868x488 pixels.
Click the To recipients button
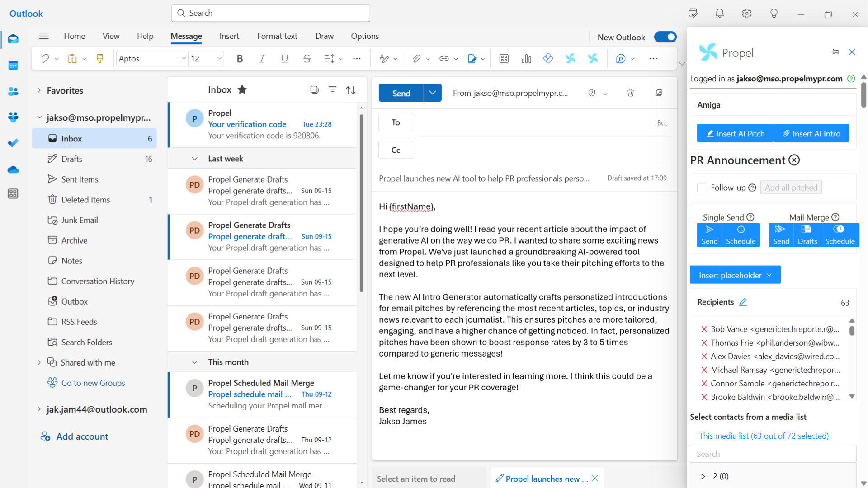[396, 122]
